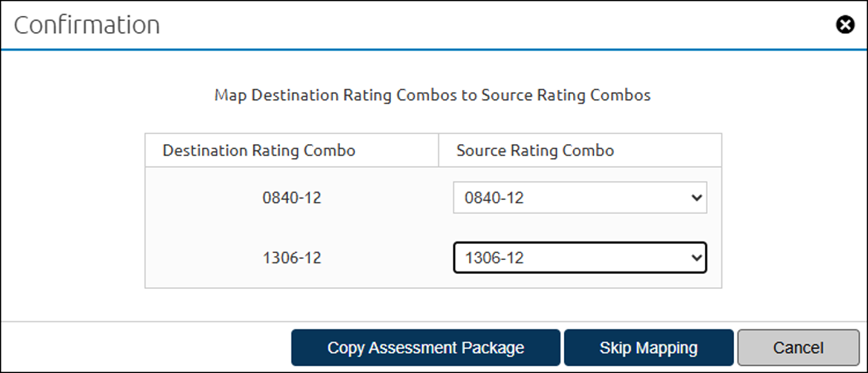Click destination rating combo 0840-12 text
Image resolution: width=868 pixels, height=373 pixels.
(292, 198)
